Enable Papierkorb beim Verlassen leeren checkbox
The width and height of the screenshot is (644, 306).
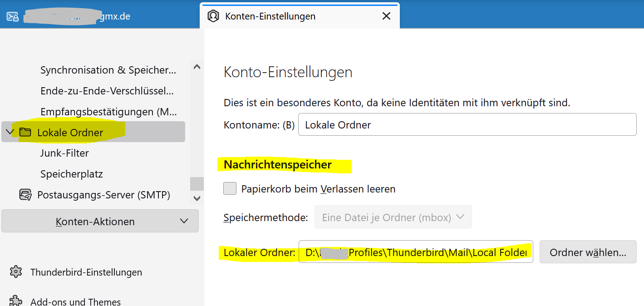pyautogui.click(x=230, y=188)
